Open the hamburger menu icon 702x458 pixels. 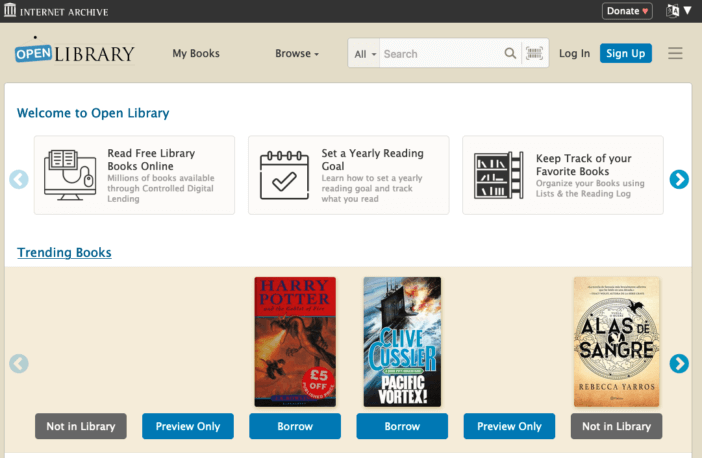(x=675, y=53)
